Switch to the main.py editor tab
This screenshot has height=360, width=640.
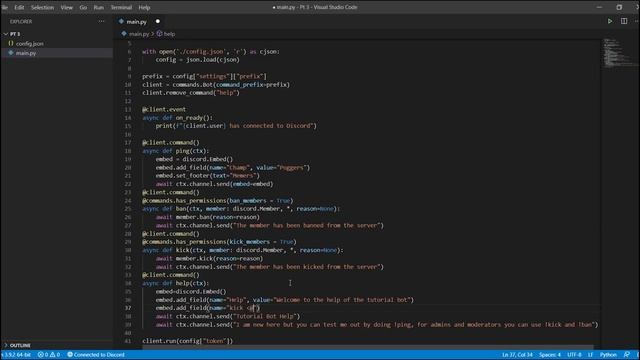136,22
